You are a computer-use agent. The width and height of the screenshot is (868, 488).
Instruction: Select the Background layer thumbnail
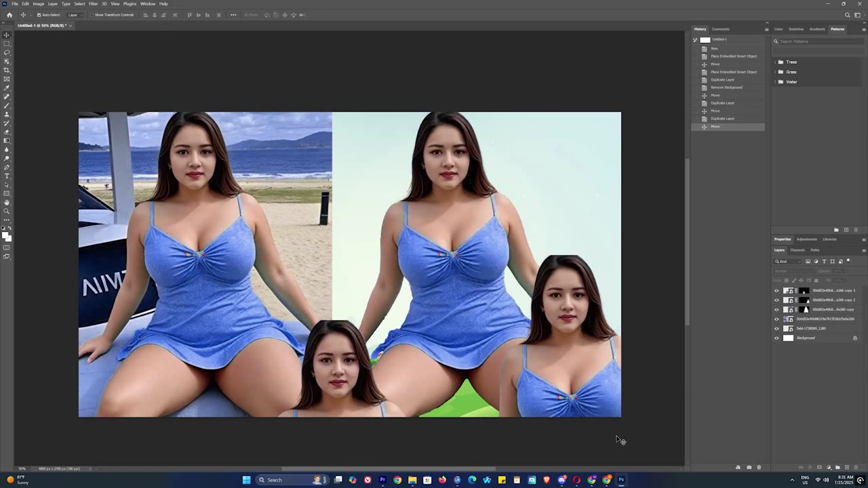pos(788,338)
